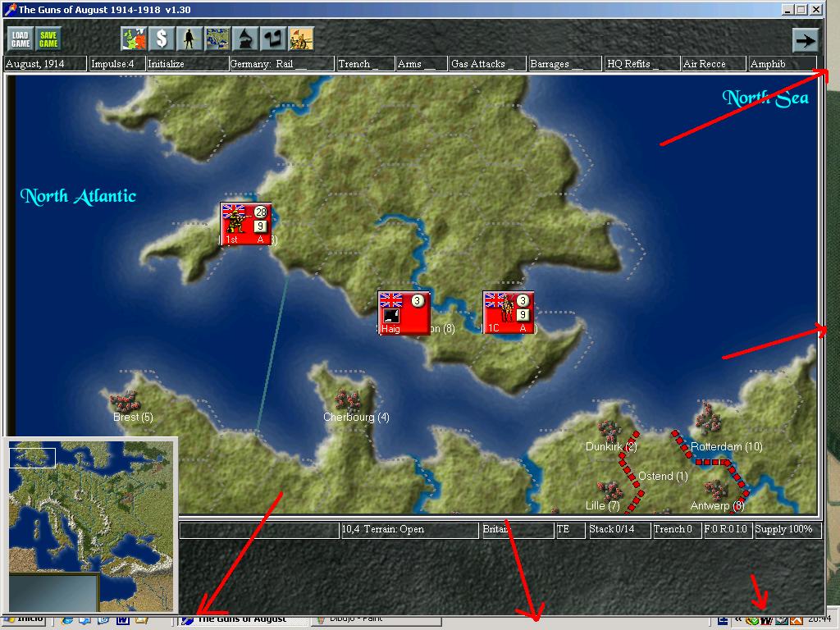
Task: Click the Europe minimap thumbnail
Action: point(90,526)
